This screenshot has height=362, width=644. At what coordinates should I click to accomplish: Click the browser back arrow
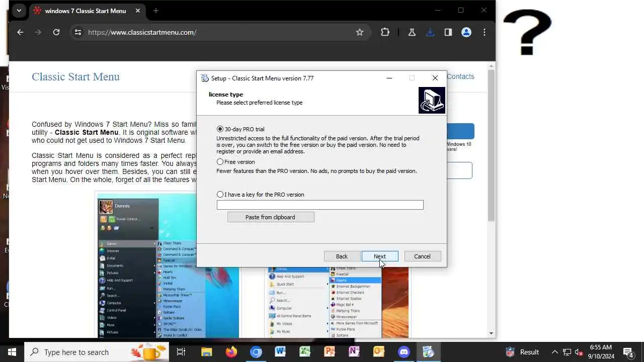pos(20,32)
